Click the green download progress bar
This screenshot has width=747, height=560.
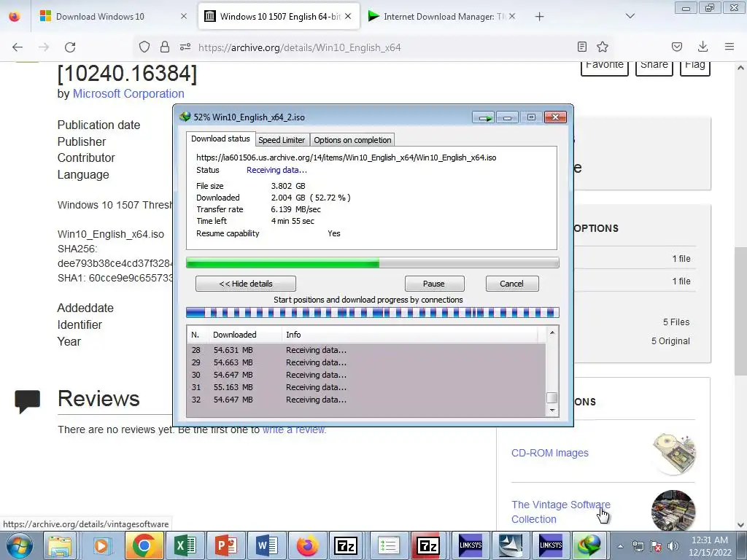[x=373, y=262]
